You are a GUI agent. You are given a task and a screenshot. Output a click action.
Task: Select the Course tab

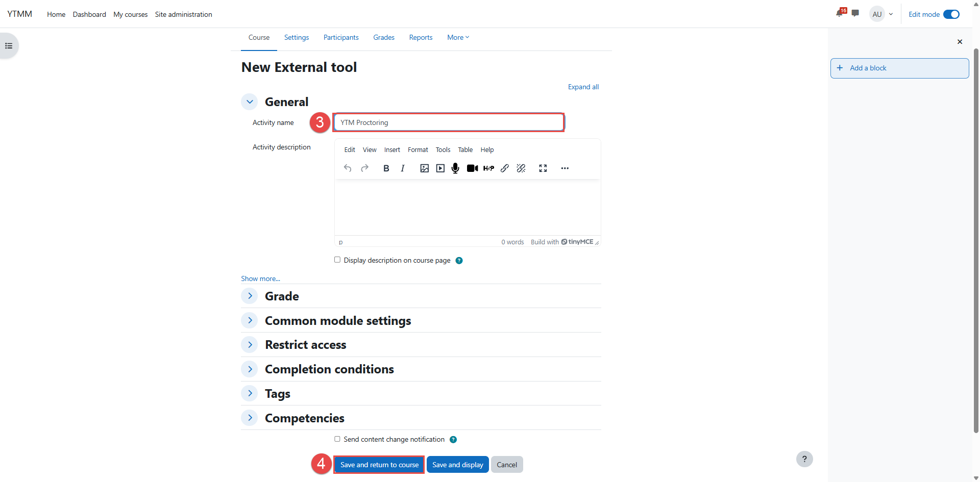[259, 37]
